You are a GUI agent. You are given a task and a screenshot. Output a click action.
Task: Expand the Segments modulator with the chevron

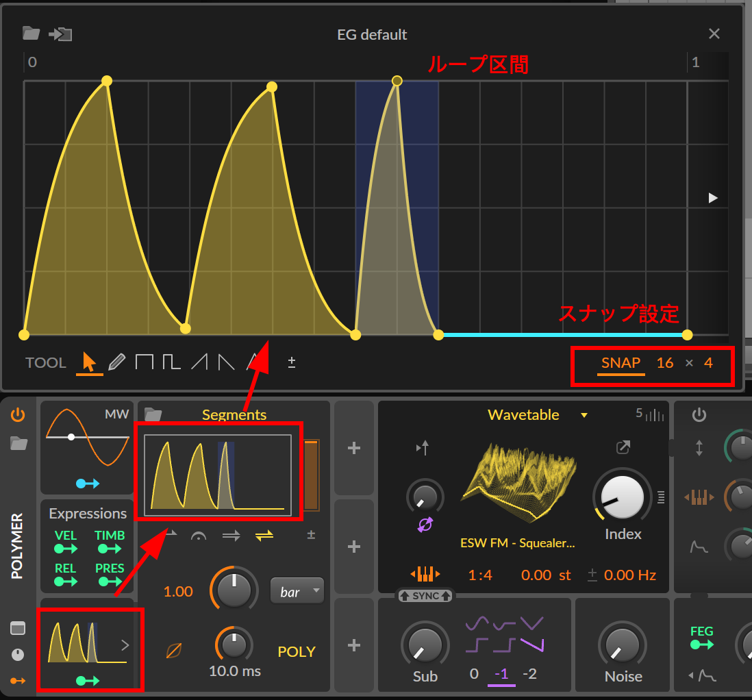pyautogui.click(x=125, y=645)
